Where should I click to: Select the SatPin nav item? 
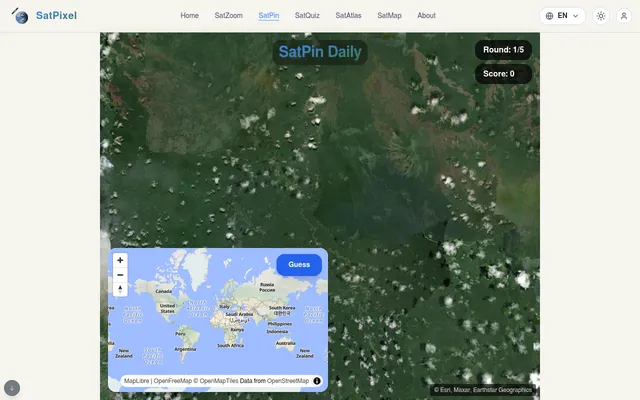click(x=269, y=16)
